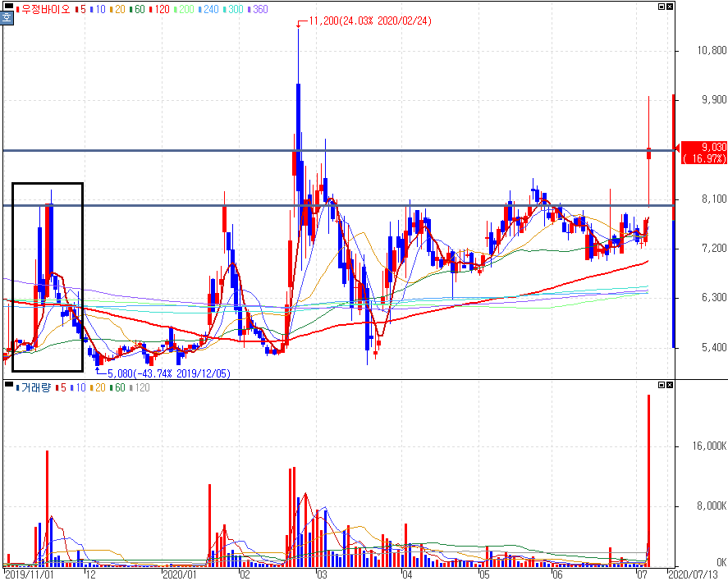
Task: Maximize the price chart panel
Action: click(x=662, y=7)
